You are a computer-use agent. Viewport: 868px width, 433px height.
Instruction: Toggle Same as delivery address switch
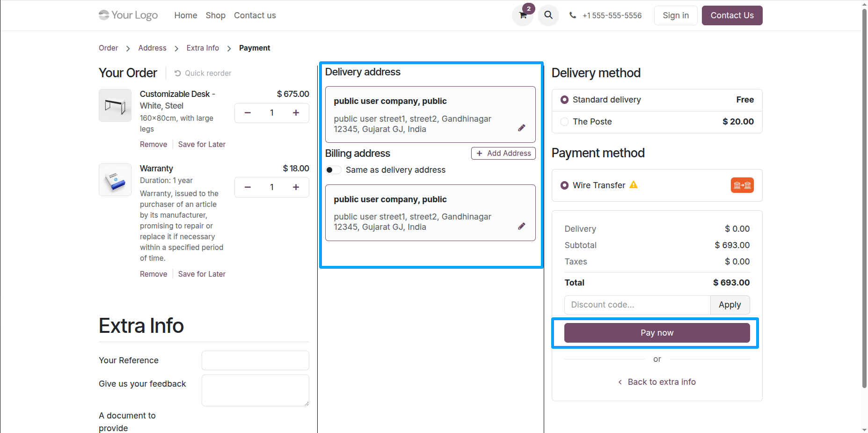coord(334,170)
